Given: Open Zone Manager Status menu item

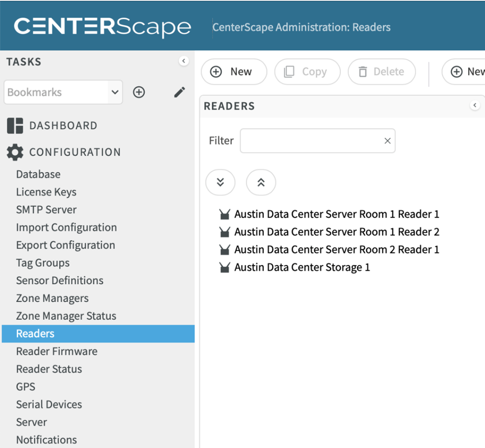Looking at the screenshot, I should tap(66, 316).
